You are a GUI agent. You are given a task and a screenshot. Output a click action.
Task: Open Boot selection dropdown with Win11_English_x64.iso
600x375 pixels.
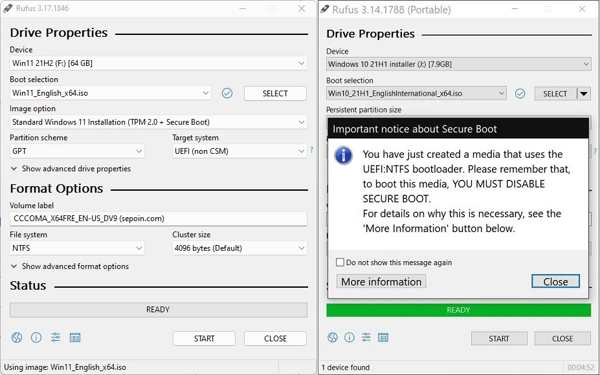tap(110, 93)
